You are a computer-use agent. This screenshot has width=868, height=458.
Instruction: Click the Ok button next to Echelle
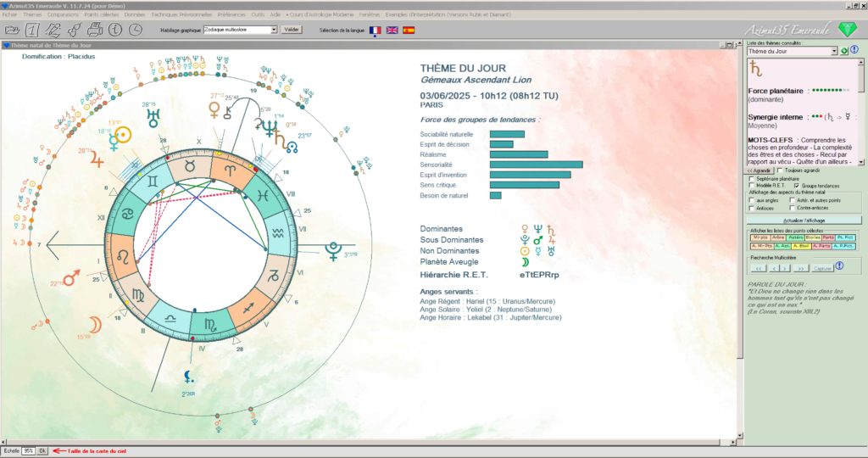(x=42, y=451)
